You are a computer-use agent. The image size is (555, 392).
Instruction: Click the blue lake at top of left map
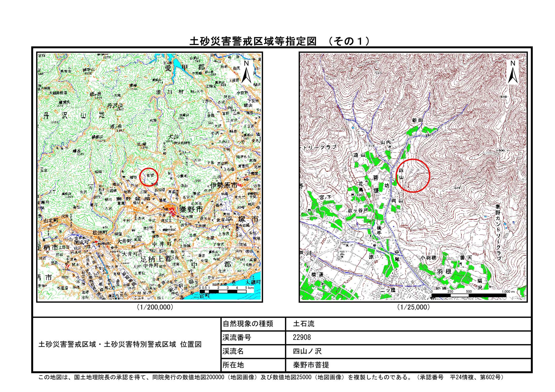coord(177,63)
